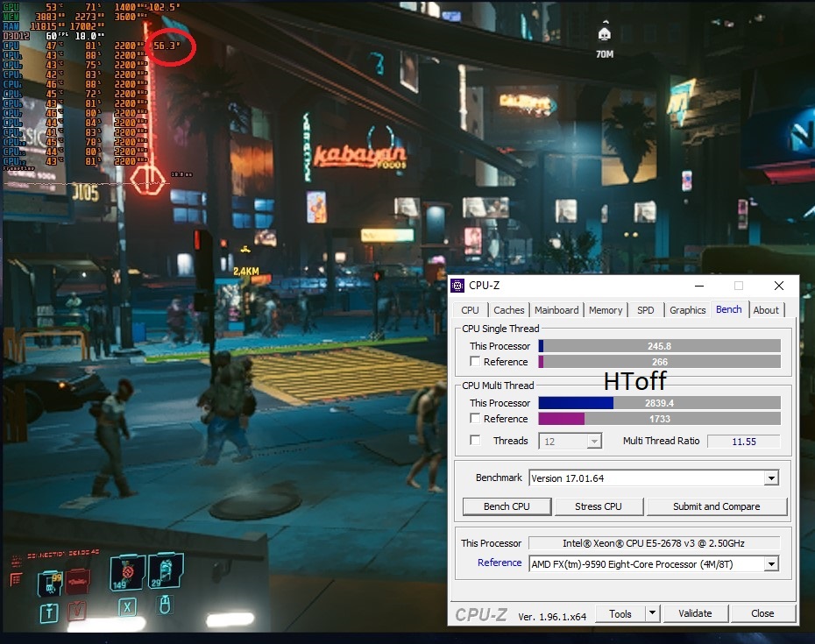
Task: Click the home marker icon above 70M
Action: click(604, 34)
